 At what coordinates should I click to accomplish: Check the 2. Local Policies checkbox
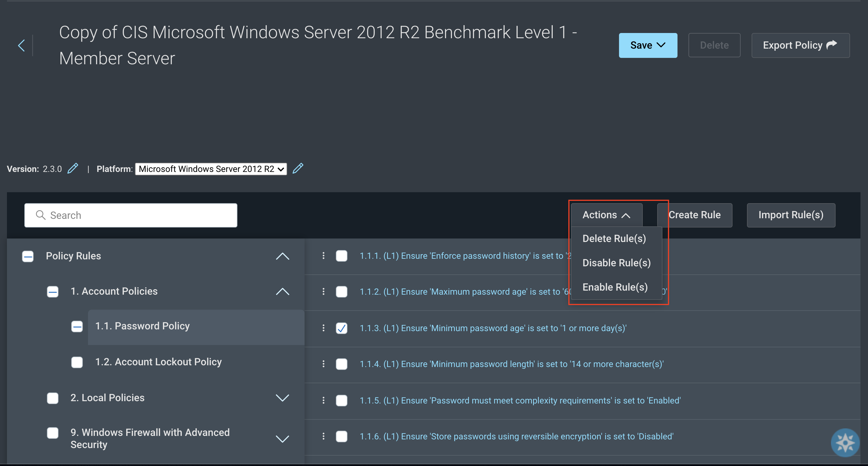click(x=53, y=398)
